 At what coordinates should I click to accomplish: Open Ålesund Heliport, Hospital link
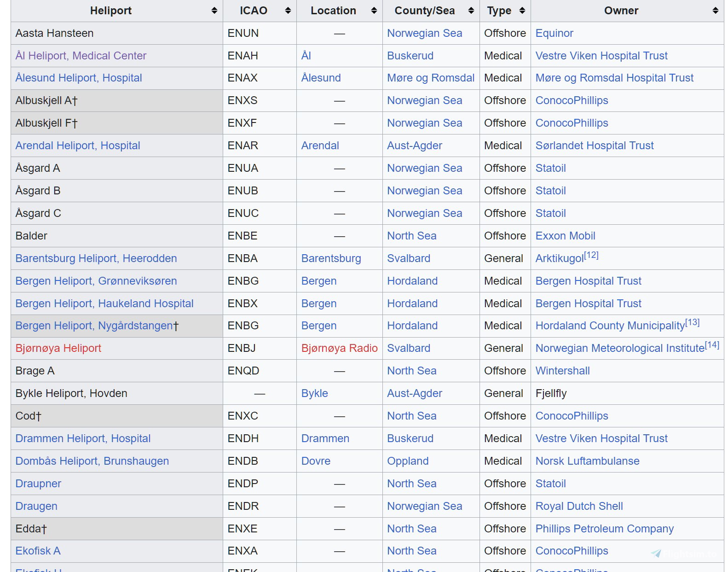pyautogui.click(x=79, y=78)
